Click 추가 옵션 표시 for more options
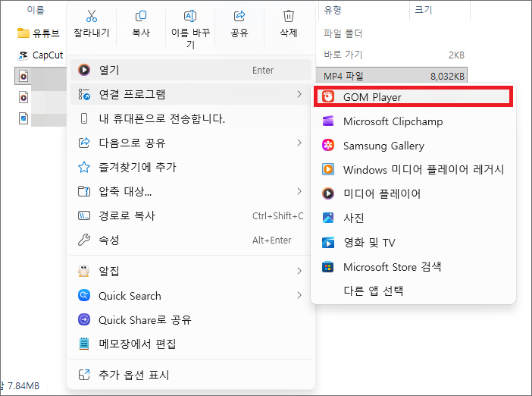532x396 pixels. [133, 375]
